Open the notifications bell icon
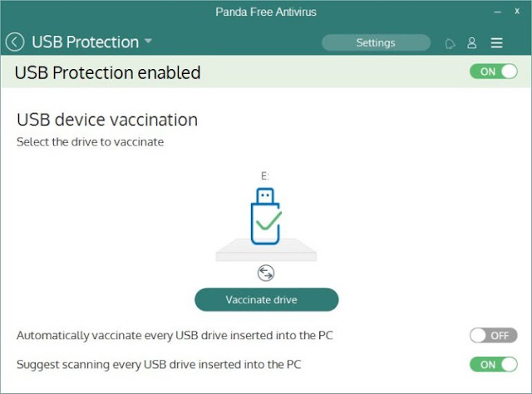 click(450, 43)
